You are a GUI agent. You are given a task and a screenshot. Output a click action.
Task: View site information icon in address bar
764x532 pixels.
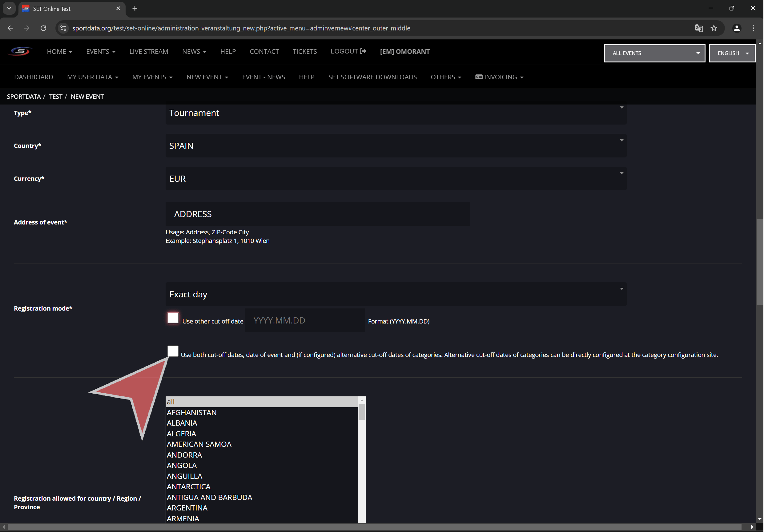(63, 28)
